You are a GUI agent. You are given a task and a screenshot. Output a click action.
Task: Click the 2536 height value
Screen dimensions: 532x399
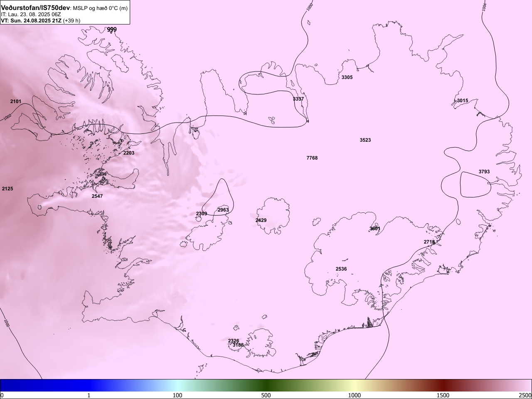pos(341,269)
